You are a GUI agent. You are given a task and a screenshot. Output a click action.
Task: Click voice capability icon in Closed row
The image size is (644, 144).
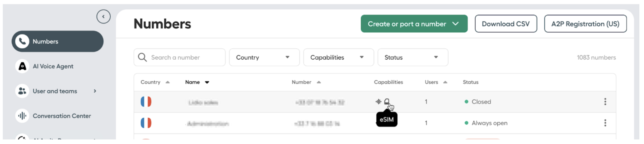point(378,102)
